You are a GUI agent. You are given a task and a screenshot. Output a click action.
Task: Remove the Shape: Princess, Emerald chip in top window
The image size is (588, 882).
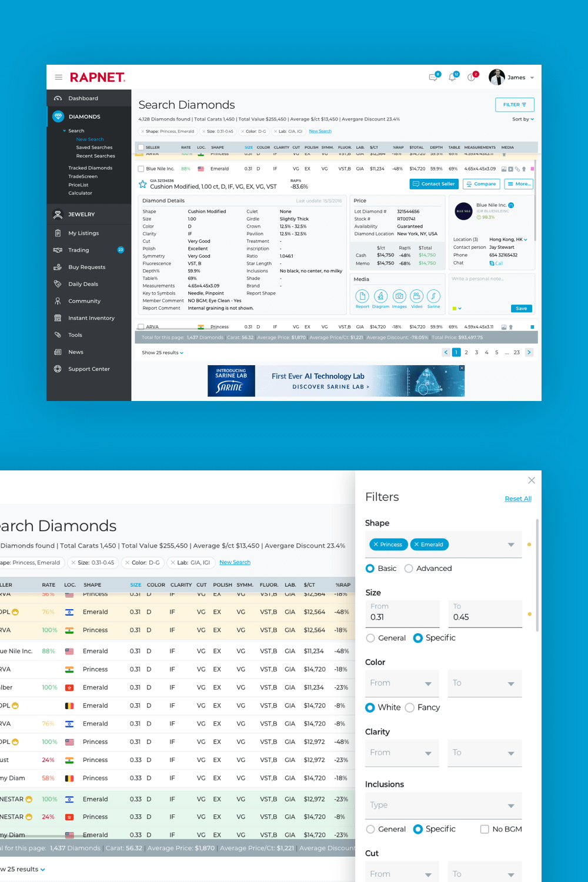click(x=143, y=132)
